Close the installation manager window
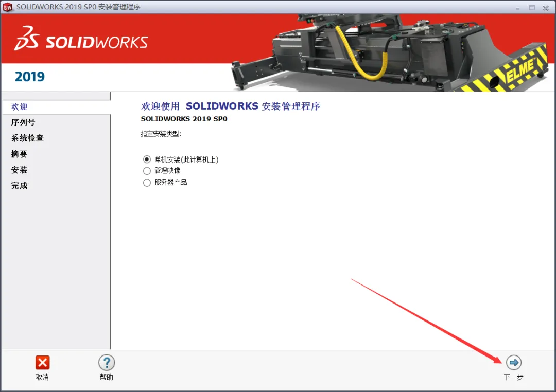Screen dimensions: 556x392 click(x=546, y=8)
